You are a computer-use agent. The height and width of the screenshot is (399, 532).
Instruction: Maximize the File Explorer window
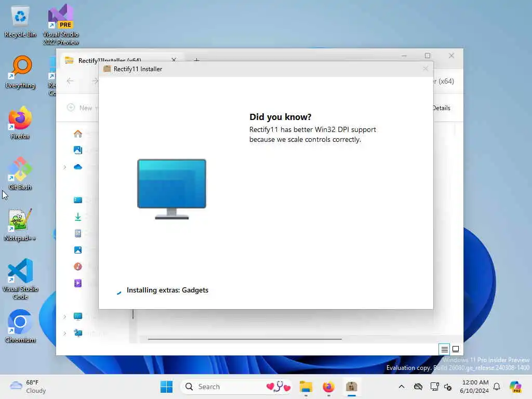tap(428, 56)
